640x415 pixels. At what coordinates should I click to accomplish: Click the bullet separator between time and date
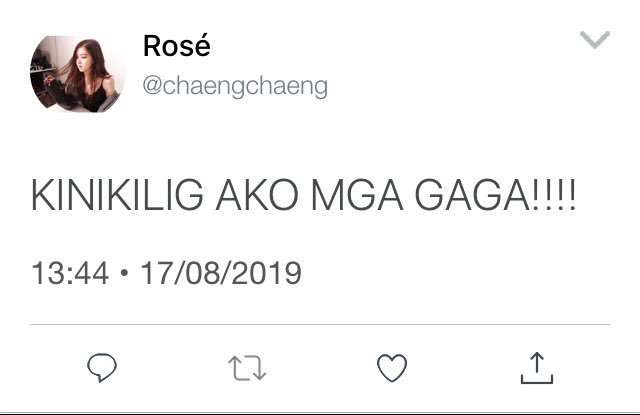click(x=124, y=273)
